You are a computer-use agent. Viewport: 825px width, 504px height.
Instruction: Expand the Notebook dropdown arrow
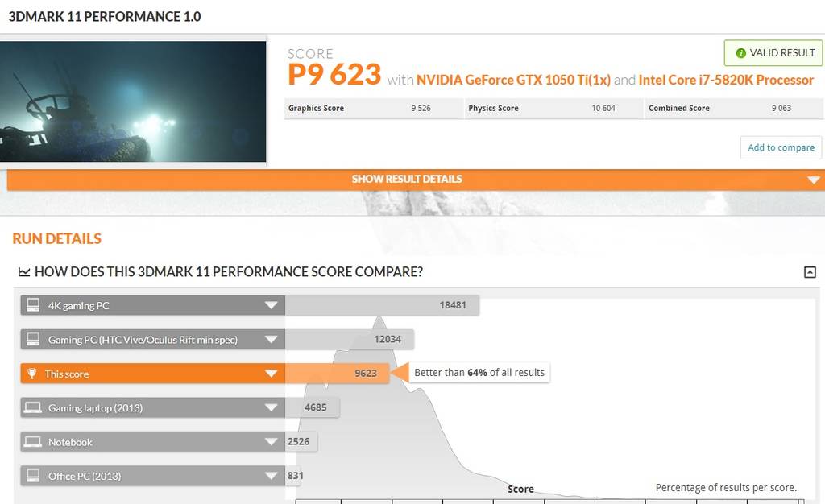[271, 442]
